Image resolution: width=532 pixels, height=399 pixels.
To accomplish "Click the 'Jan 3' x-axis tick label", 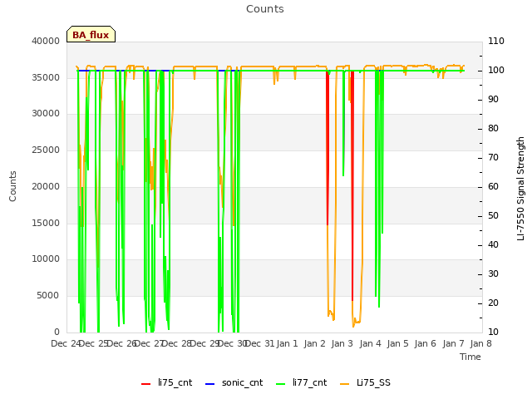I will [x=342, y=343].
